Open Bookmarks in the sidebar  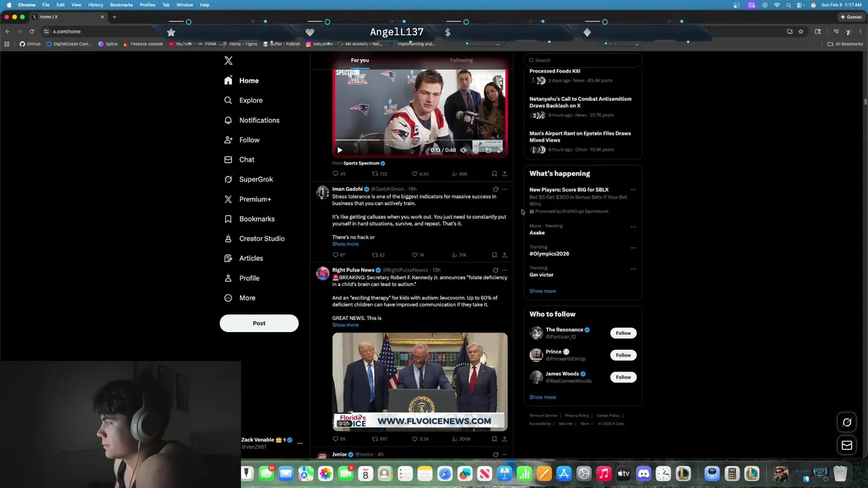pyautogui.click(x=249, y=219)
